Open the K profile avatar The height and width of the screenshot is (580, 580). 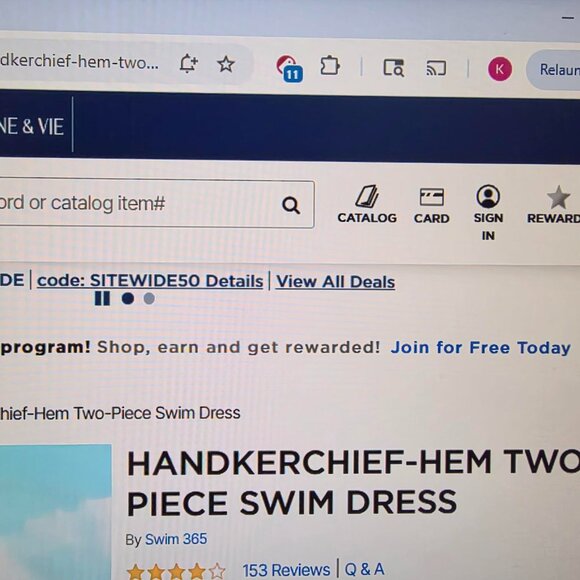[500, 69]
